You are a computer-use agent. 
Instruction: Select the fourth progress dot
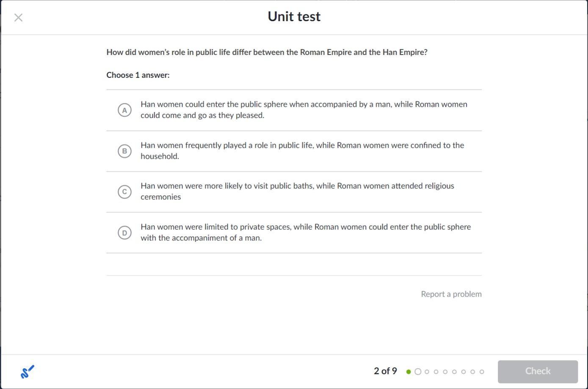click(436, 372)
